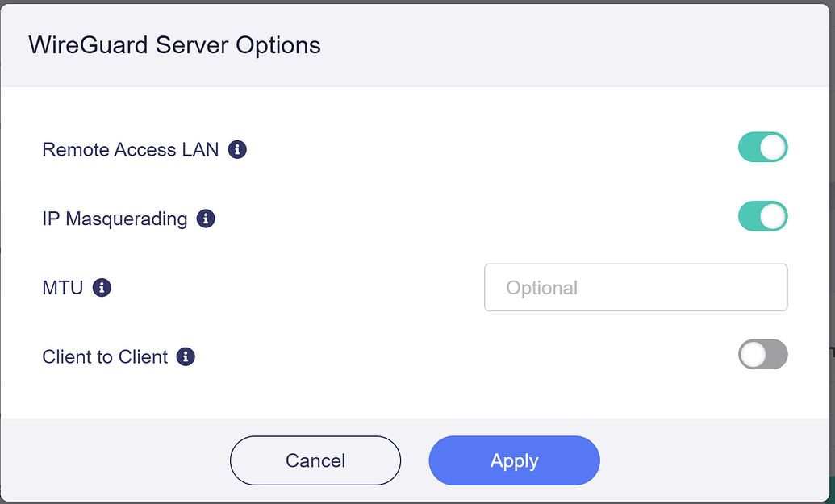This screenshot has height=504, width=835.
Task: Select the IP Masquerading information marker
Action: tap(207, 217)
